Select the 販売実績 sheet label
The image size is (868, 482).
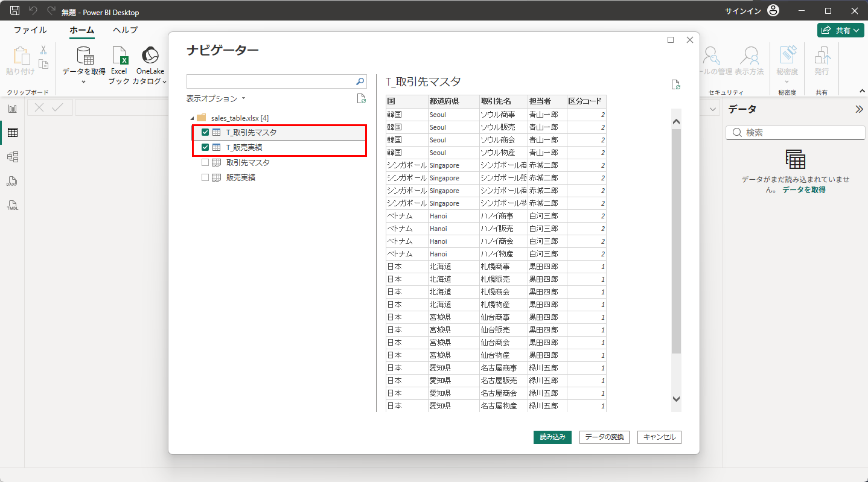coord(241,177)
